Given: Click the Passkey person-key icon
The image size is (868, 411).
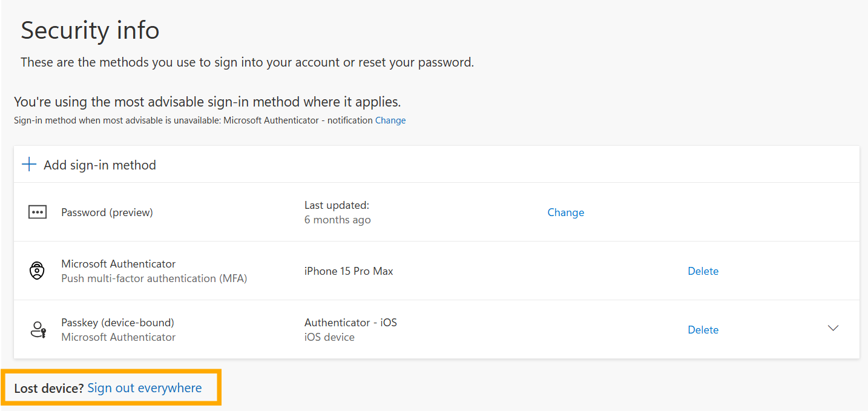Looking at the screenshot, I should point(38,330).
